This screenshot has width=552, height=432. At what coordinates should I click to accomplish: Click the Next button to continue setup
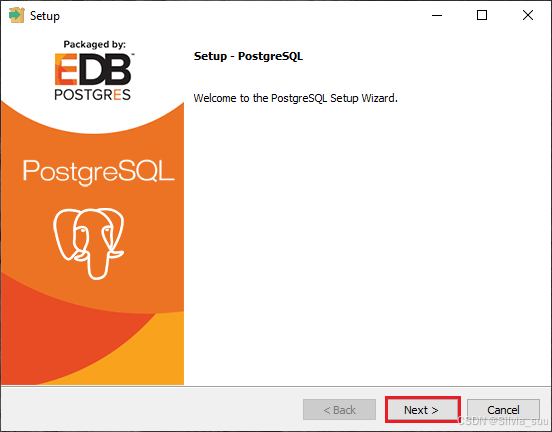(x=423, y=409)
